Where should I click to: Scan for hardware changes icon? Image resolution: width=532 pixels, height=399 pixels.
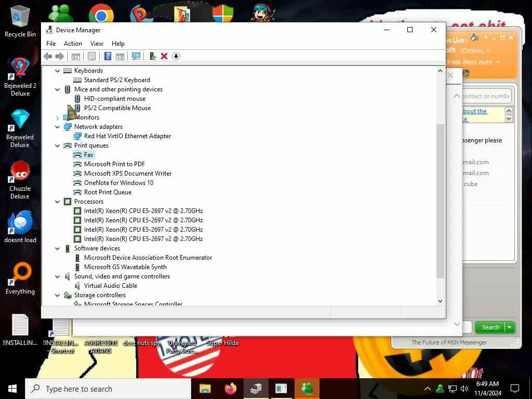(x=136, y=56)
